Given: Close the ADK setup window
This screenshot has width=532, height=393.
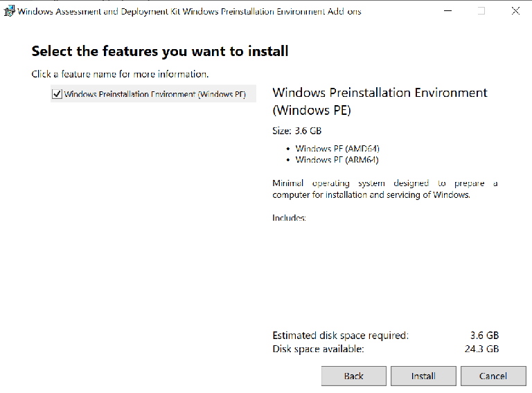Looking at the screenshot, I should [515, 11].
